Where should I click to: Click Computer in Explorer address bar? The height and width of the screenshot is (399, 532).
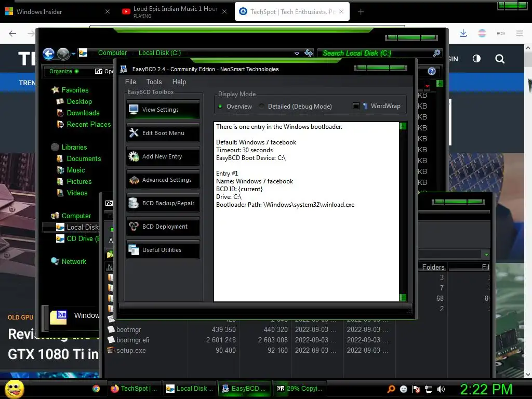pyautogui.click(x=112, y=53)
